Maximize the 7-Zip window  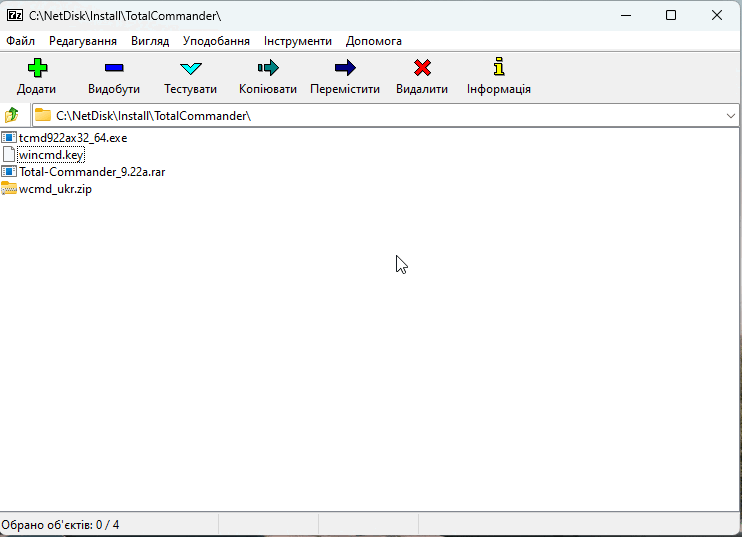point(671,15)
